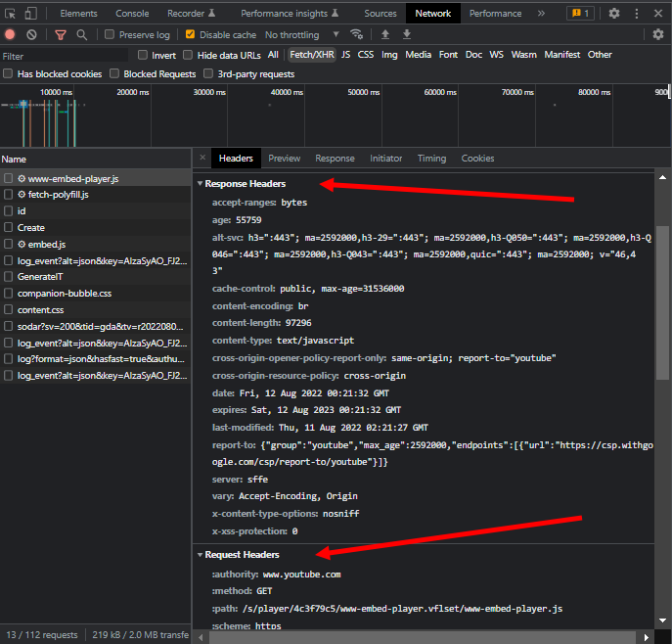Screen dimensions: 672x644
Task: Click the import HAR upload icon
Action: click(385, 34)
